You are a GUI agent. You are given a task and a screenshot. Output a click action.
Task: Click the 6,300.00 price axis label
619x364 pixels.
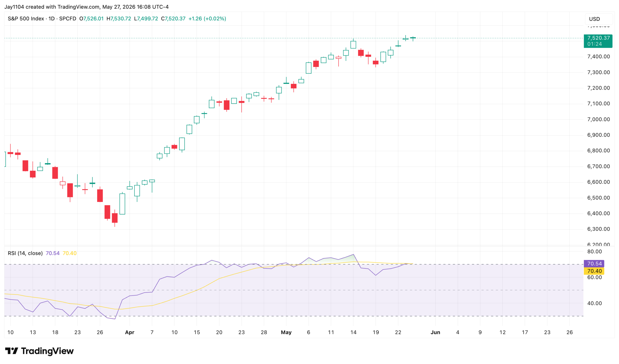coord(598,229)
